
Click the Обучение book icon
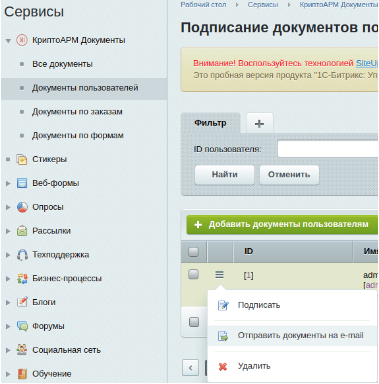(22, 374)
